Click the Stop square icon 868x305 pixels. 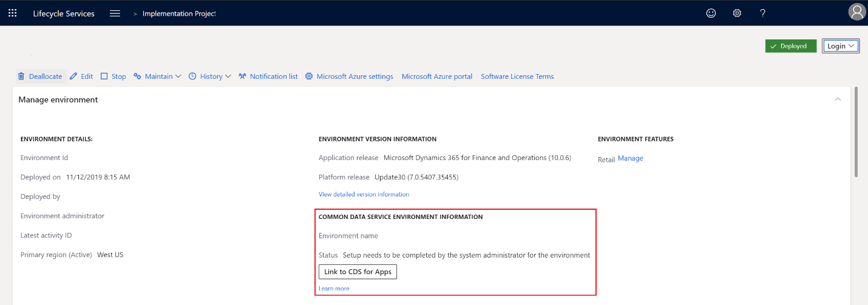[104, 76]
